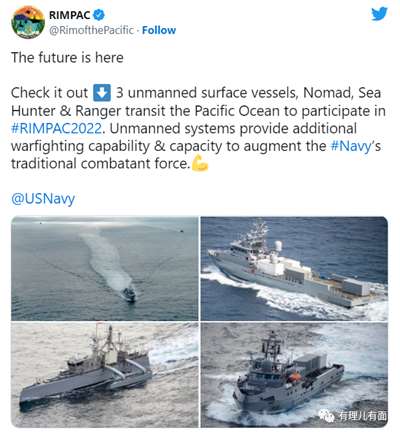The height and width of the screenshot is (434, 400).
Task: Open the ship photo with white radome
Action: click(x=294, y=269)
